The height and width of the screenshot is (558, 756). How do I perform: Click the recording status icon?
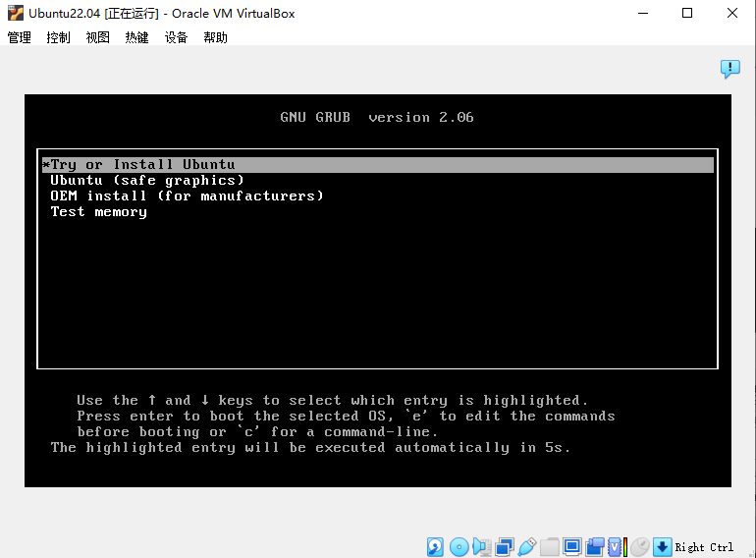click(595, 547)
